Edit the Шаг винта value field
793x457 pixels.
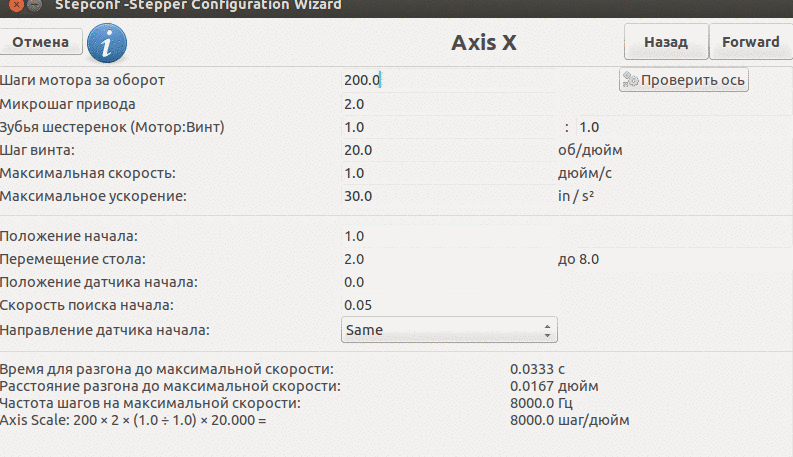(x=440, y=150)
